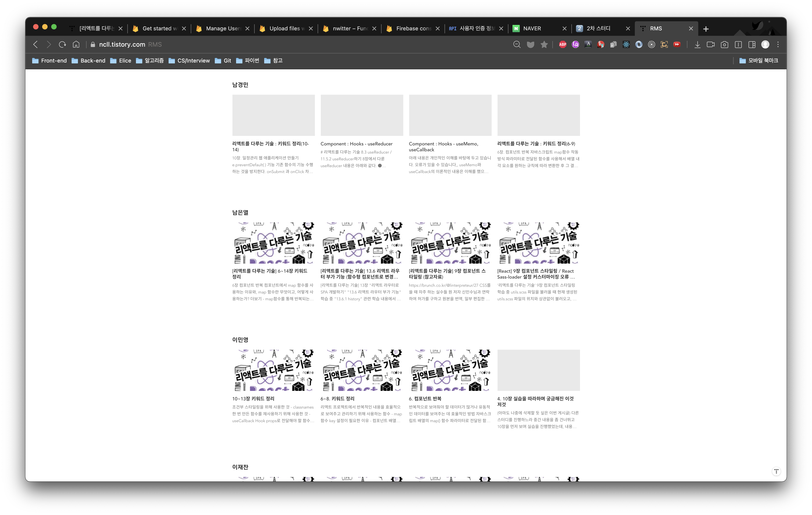Image resolution: width=812 pixels, height=515 pixels.
Task: Open the browser three-dot menu
Action: coord(778,44)
